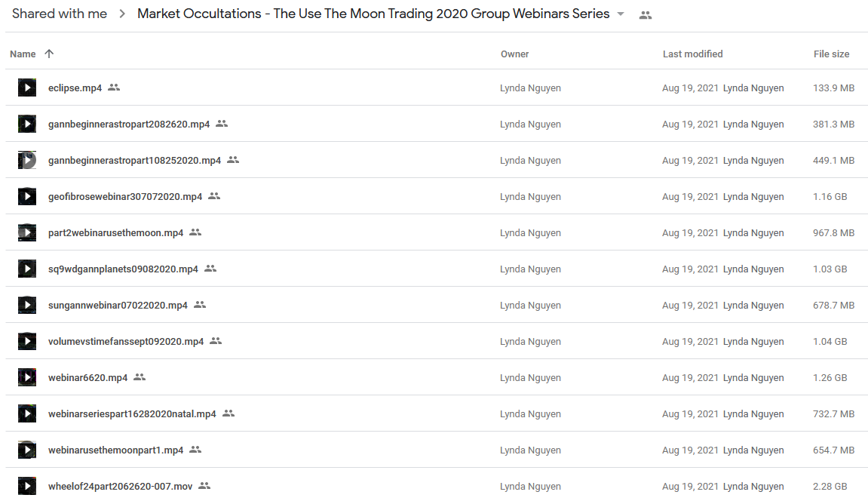Open the Market Occultations folder title menu
This screenshot has width=868, height=501.
tap(373, 14)
